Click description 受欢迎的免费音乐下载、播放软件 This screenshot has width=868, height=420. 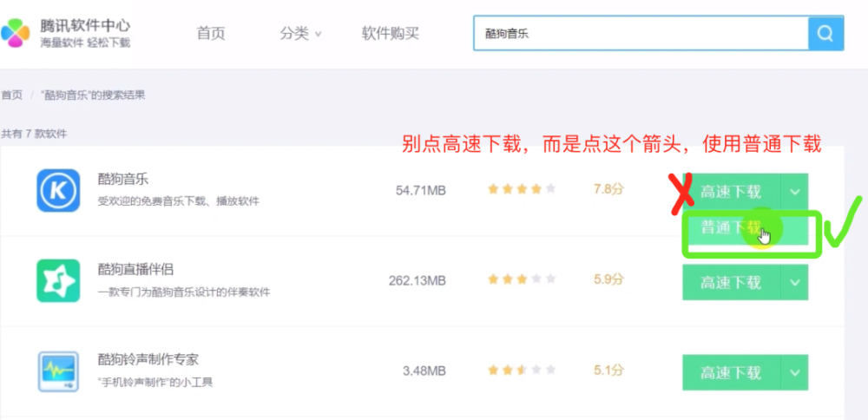click(178, 201)
